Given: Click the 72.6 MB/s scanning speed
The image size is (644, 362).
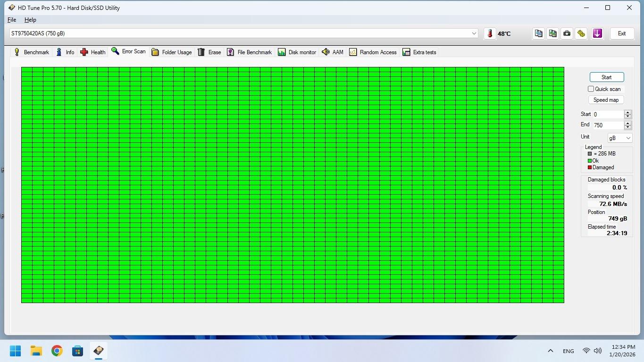Looking at the screenshot, I should click(x=613, y=204).
